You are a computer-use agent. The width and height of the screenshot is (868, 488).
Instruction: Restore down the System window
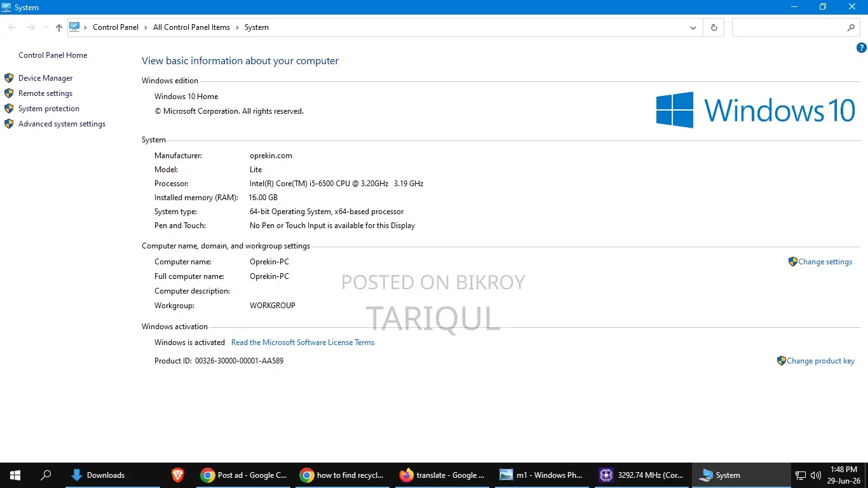pyautogui.click(x=823, y=7)
